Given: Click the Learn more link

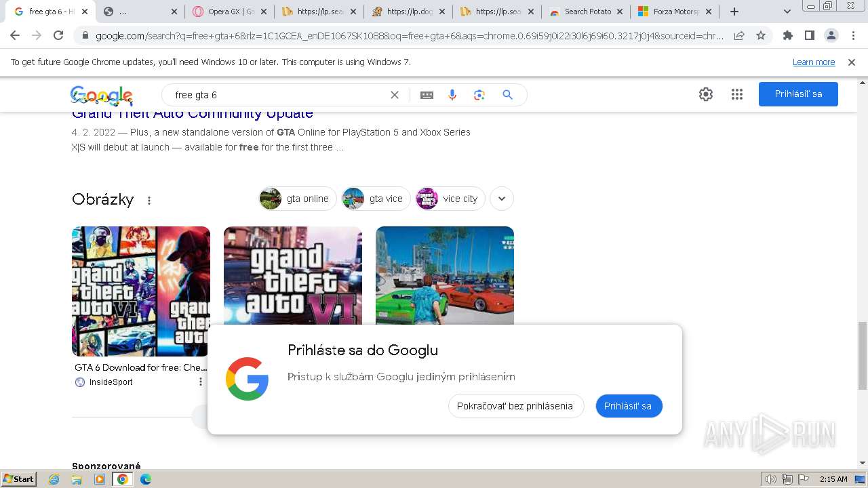Looking at the screenshot, I should point(814,62).
